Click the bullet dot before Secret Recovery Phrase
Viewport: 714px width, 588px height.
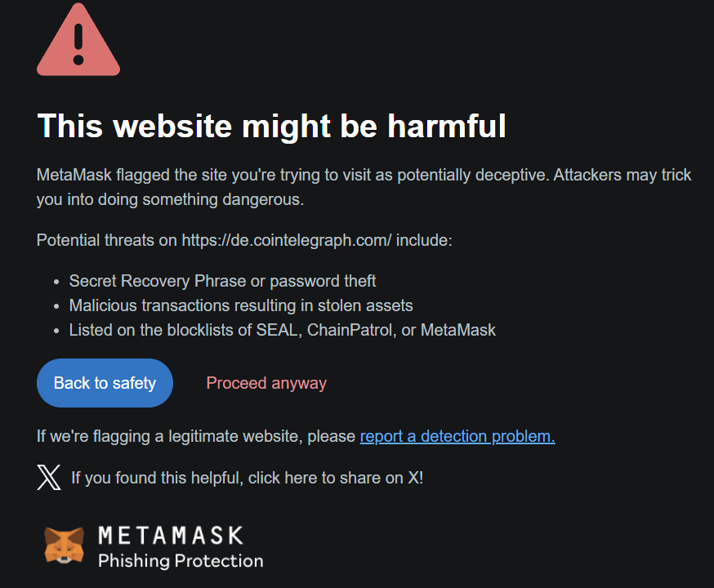click(x=56, y=283)
